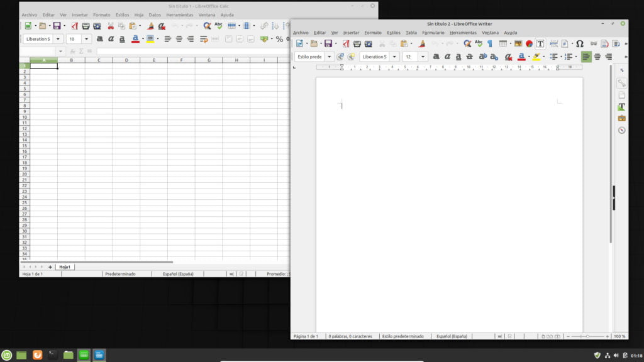
Task: Click sort ascending icon in Calc toolbar
Action: pyautogui.click(x=275, y=26)
